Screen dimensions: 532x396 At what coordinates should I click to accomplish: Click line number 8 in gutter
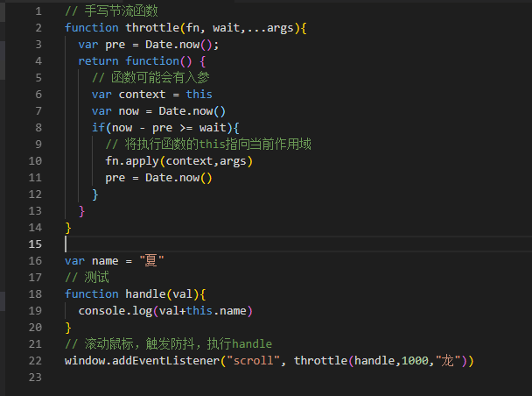click(x=38, y=128)
